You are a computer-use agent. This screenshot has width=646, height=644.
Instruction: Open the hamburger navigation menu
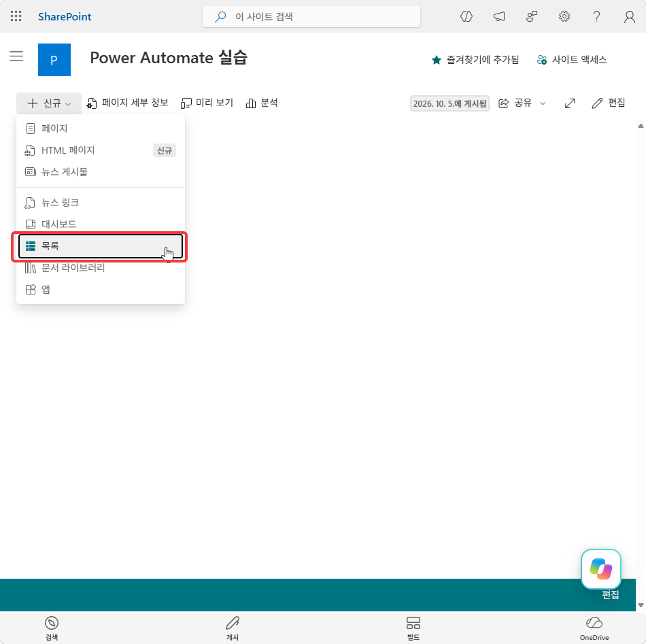click(x=16, y=56)
